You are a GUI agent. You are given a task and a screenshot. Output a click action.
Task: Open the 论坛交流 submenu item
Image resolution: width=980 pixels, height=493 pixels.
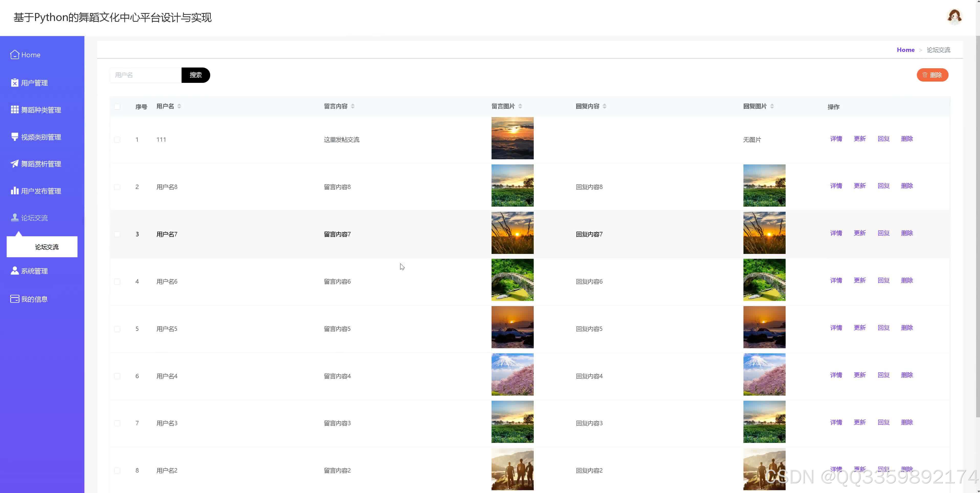[46, 247]
